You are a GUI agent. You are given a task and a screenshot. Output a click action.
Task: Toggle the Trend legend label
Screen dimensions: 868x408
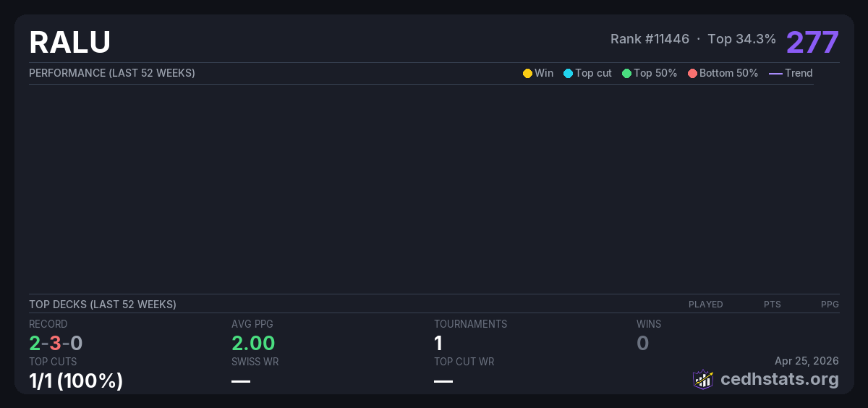[799, 73]
